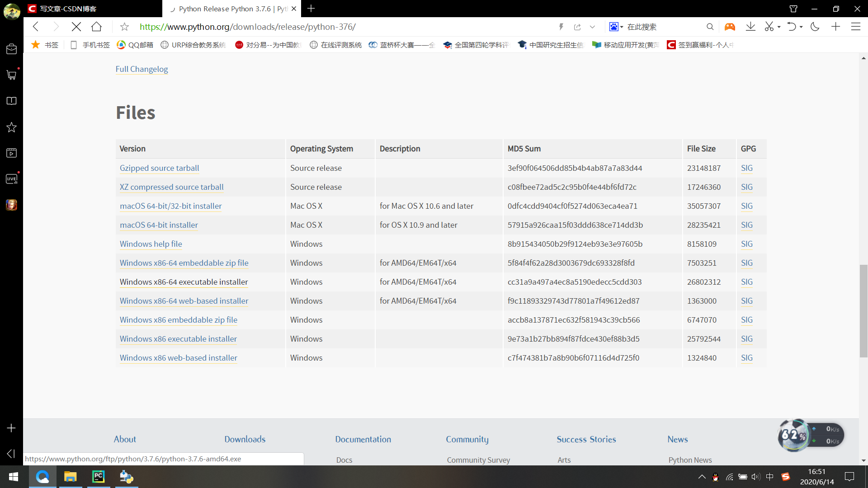
Task: Download Windows x86-64 executable installer
Action: [184, 282]
